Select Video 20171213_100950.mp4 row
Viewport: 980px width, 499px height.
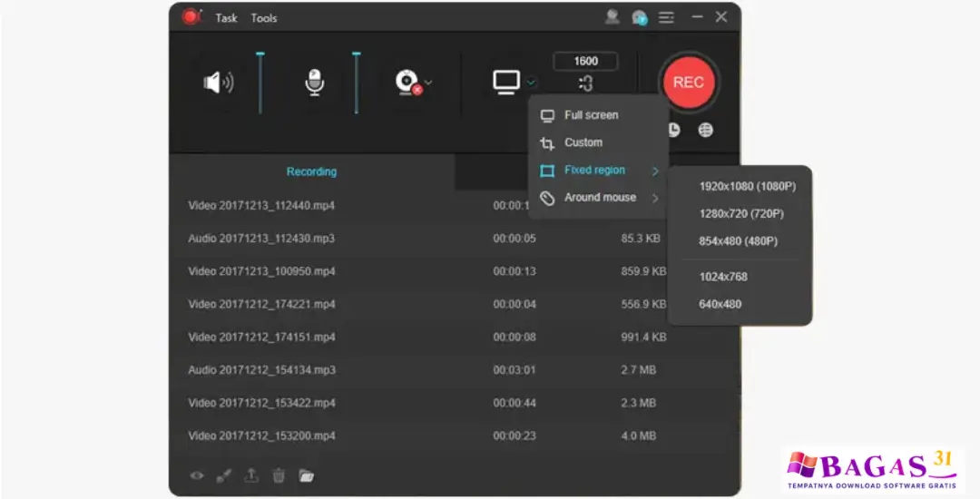click(x=455, y=271)
